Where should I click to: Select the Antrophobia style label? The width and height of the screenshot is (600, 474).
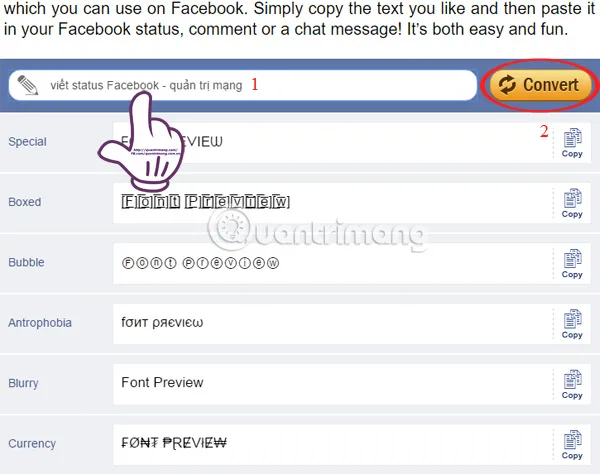tap(40, 323)
